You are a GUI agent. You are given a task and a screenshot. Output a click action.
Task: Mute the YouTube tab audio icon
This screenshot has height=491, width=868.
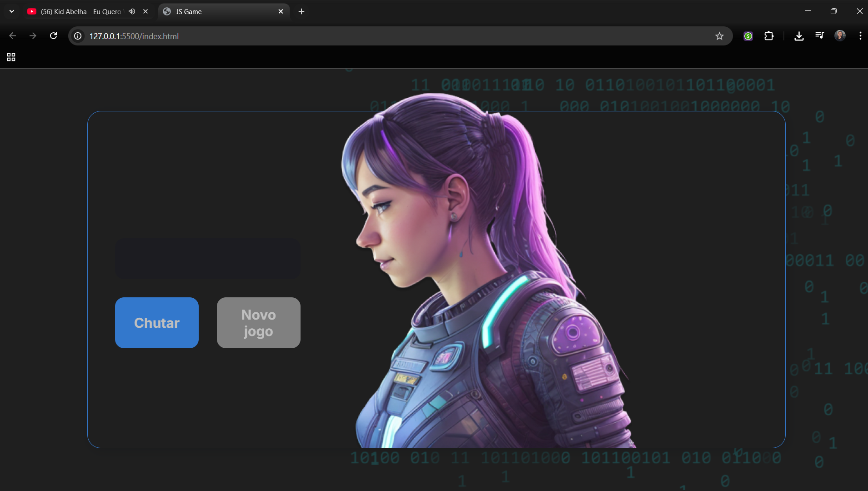pos(132,11)
